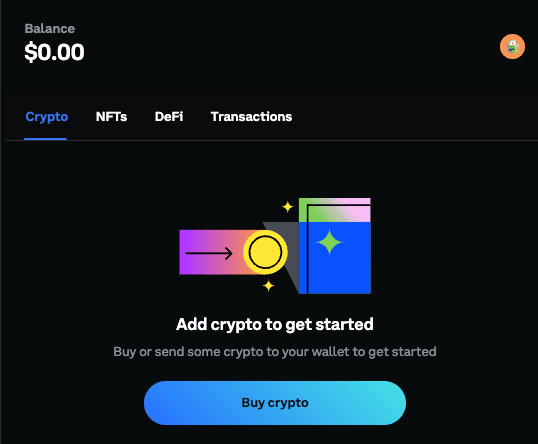Open the orange profile avatar icon
538x444 pixels.
click(x=512, y=46)
